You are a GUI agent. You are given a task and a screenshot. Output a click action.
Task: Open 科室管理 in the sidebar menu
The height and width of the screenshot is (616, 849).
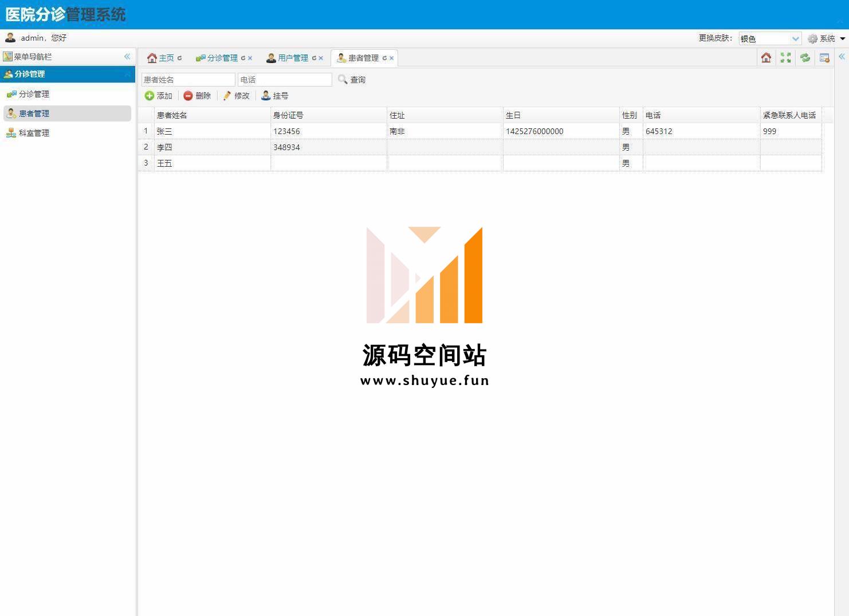pos(68,133)
